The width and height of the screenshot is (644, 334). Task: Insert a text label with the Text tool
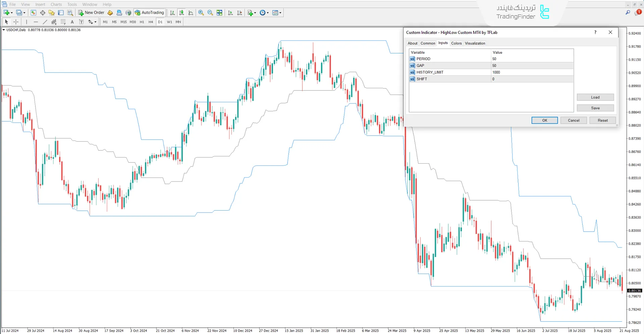click(72, 21)
